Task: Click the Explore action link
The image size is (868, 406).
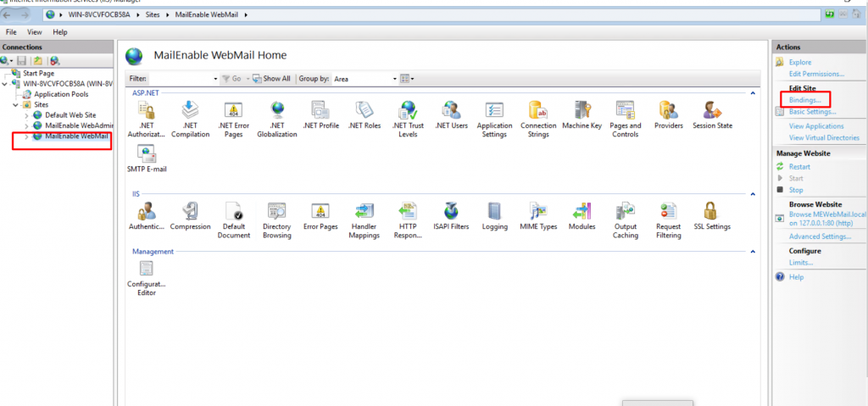Action: tap(800, 63)
